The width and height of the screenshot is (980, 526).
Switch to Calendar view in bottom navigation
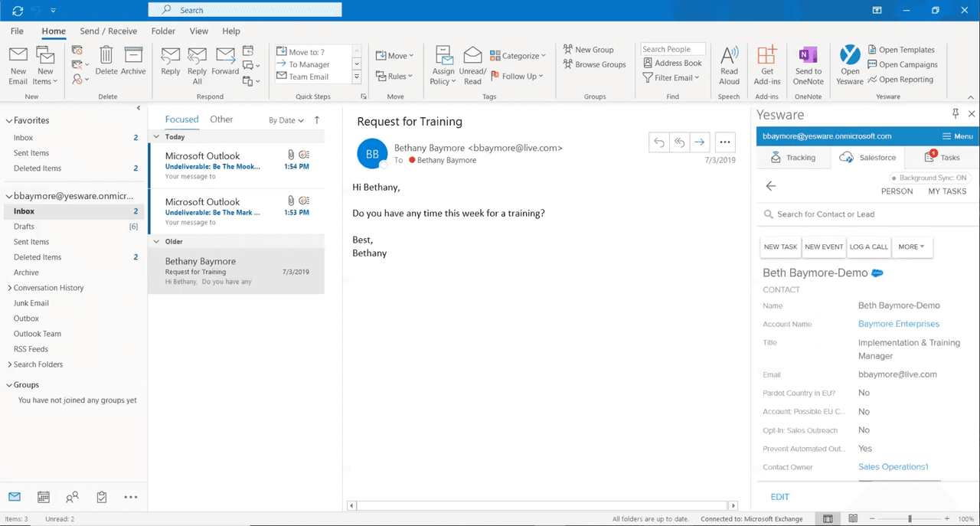[x=43, y=497]
